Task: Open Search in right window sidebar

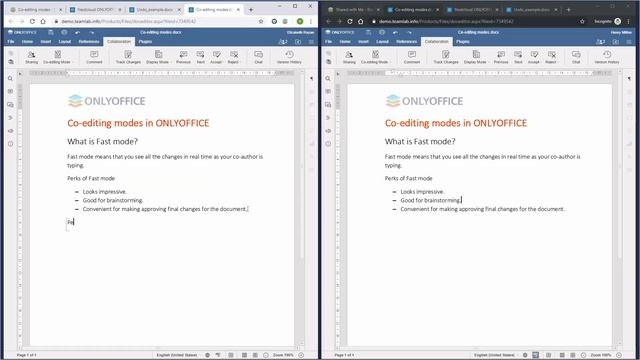Action: click(328, 78)
